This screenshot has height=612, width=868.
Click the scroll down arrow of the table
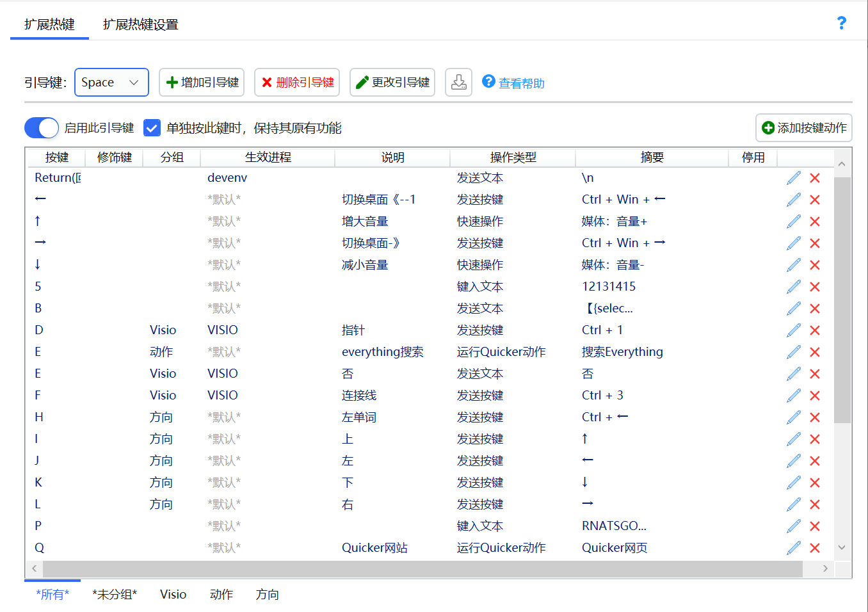(x=842, y=548)
